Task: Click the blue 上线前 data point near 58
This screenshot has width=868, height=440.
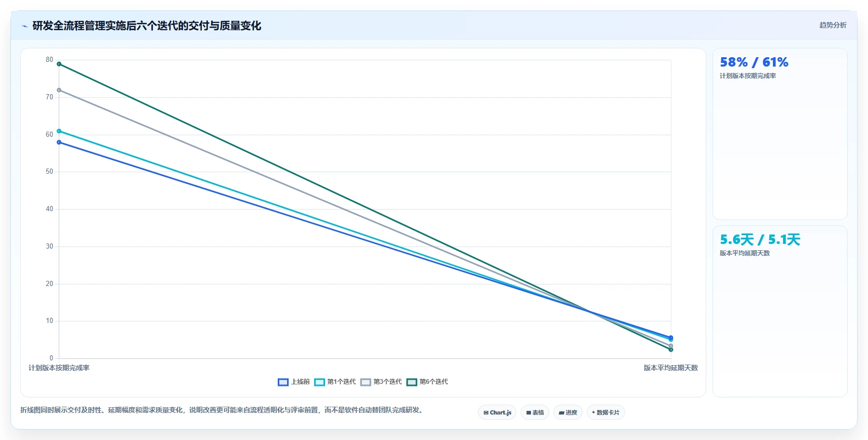Action: 59,142
